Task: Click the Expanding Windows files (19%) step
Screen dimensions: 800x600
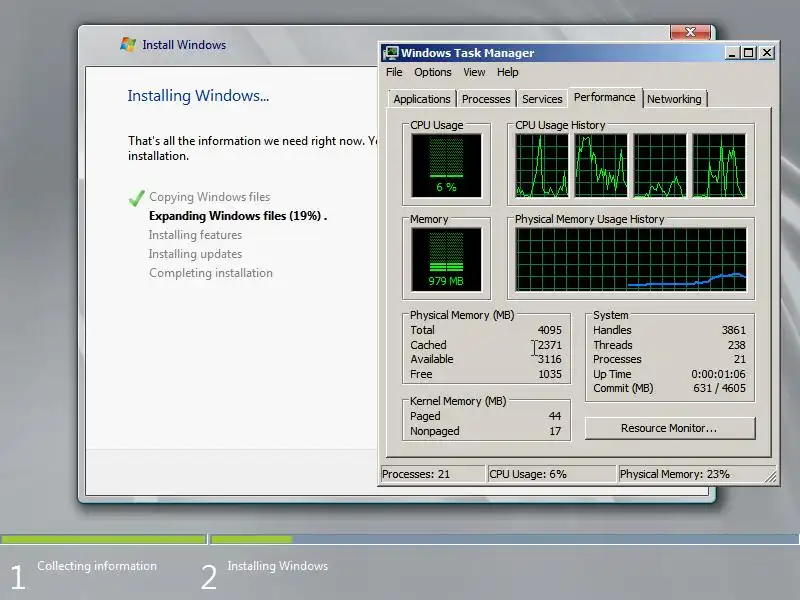Action: [238, 216]
